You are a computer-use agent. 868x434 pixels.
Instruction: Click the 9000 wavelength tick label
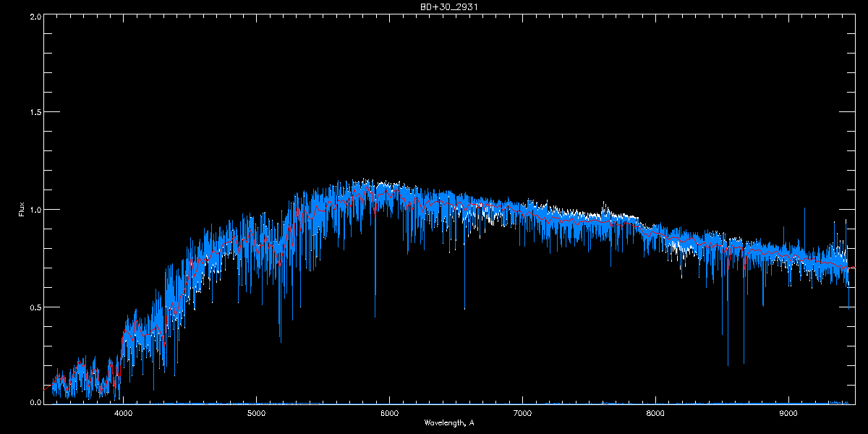click(788, 414)
